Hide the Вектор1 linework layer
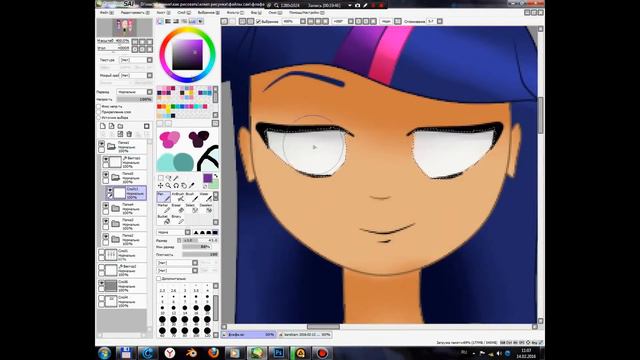The height and width of the screenshot is (360, 640). tap(106, 159)
